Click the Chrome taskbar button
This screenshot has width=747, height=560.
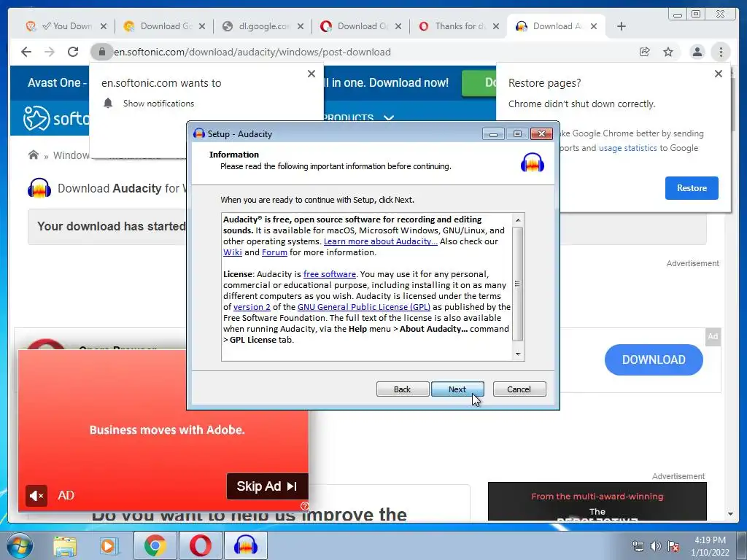(x=155, y=545)
